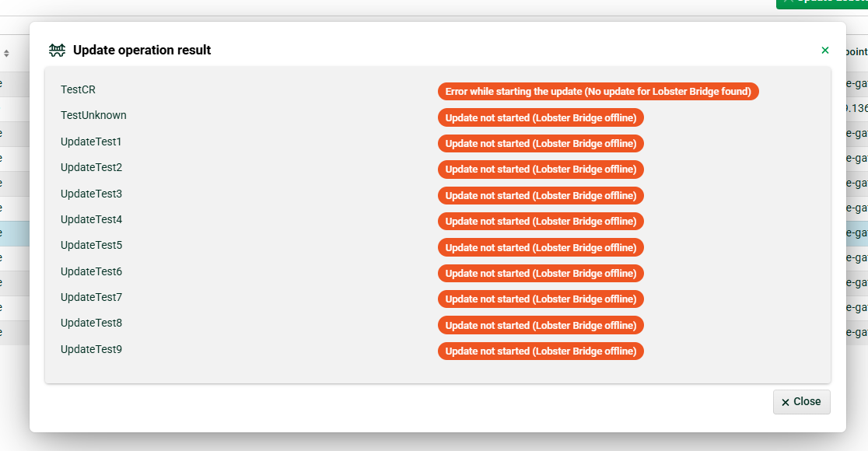Click the column sort arrows behind the dialog

6,54
